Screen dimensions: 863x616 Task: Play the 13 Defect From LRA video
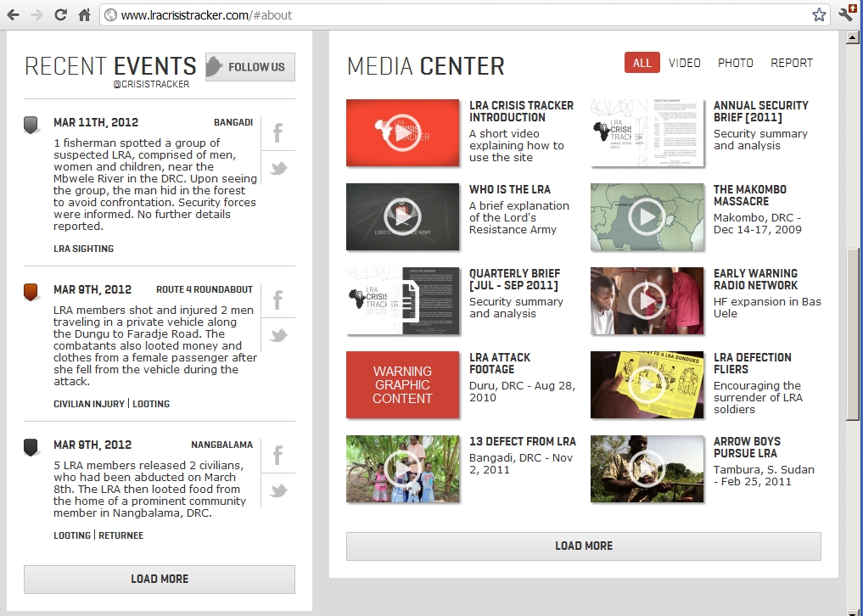coord(402,469)
